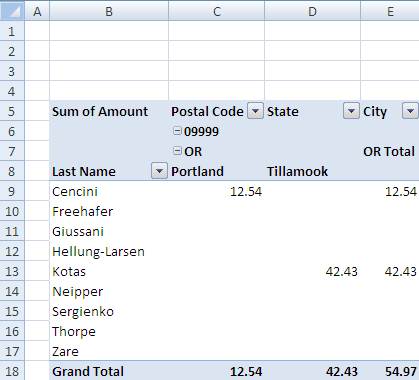Select the OR Total header cell

(389, 151)
